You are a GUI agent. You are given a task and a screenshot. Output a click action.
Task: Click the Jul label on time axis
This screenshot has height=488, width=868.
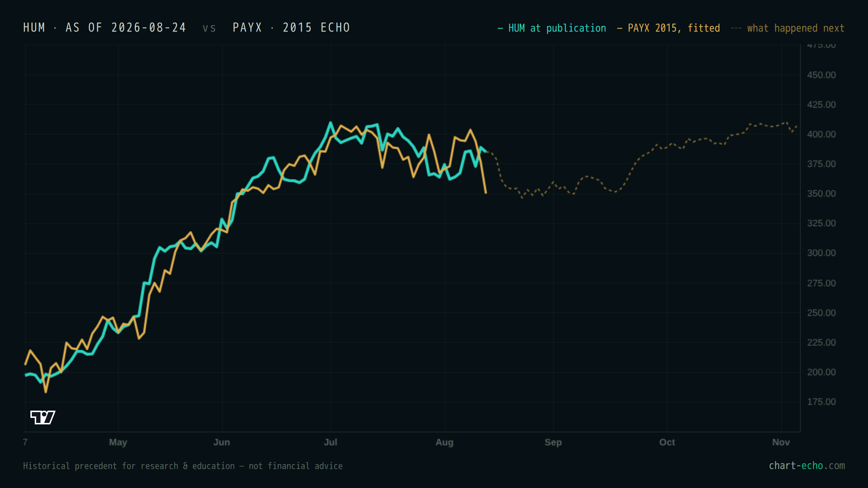(x=331, y=442)
